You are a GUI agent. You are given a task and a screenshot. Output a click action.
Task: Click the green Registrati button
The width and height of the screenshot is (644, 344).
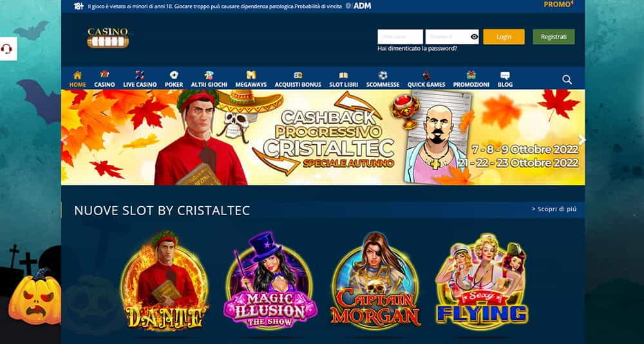point(554,37)
